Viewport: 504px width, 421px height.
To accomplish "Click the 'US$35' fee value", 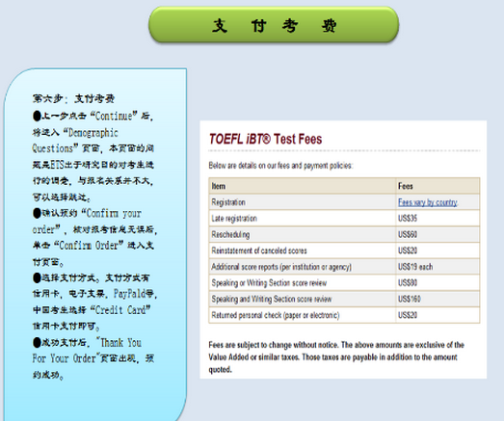I will click(x=408, y=219).
